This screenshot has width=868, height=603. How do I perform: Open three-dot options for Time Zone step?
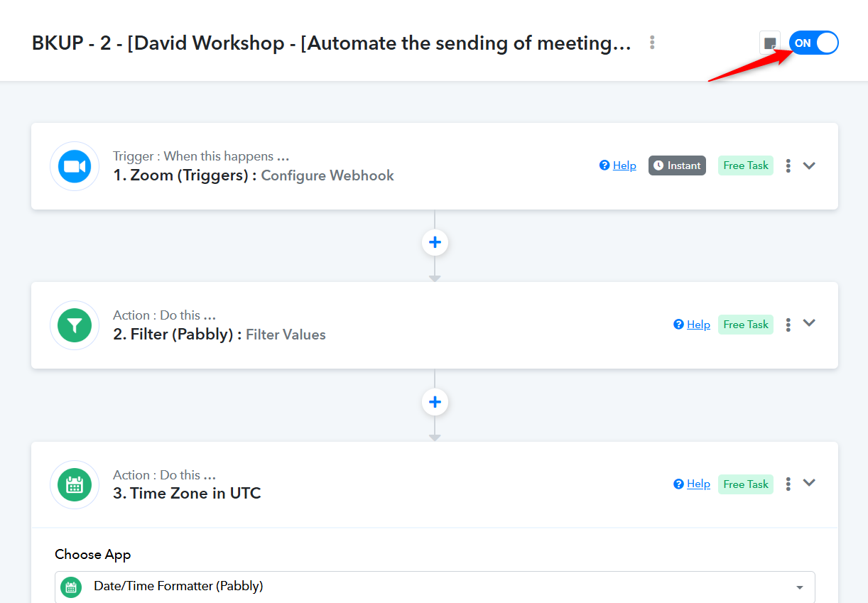[788, 484]
